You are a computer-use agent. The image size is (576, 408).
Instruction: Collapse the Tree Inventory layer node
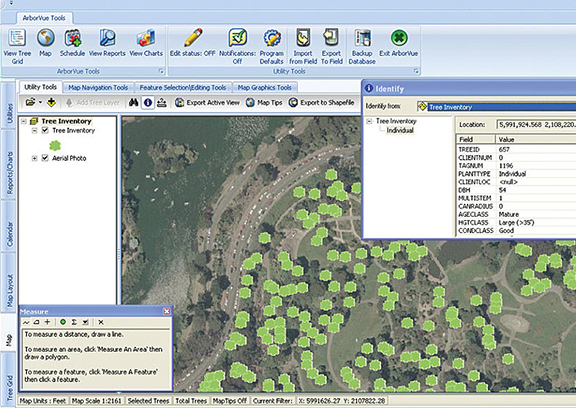tap(35, 130)
